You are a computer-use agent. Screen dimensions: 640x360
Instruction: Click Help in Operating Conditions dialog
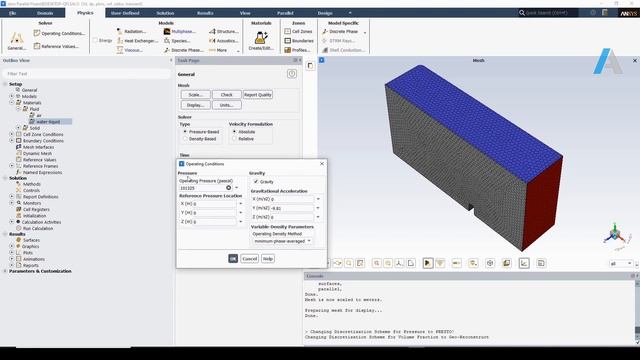click(x=268, y=259)
